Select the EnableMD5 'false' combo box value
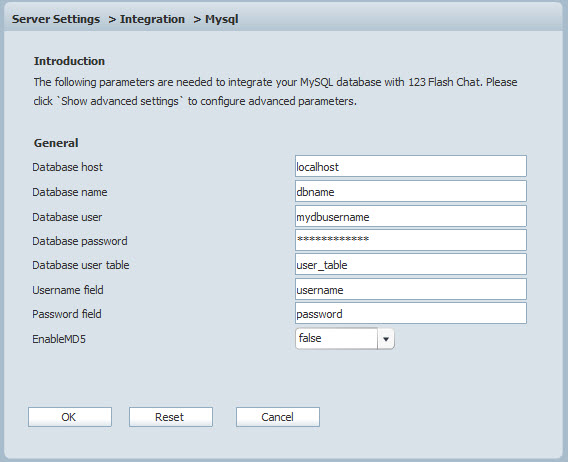Viewport: 568px width, 462px height. tap(337, 339)
